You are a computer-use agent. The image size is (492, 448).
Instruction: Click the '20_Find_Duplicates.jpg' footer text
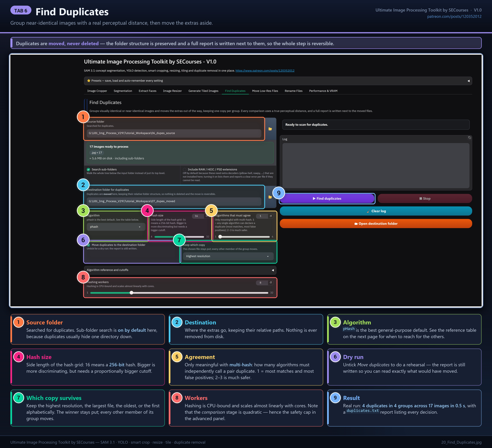click(461, 442)
